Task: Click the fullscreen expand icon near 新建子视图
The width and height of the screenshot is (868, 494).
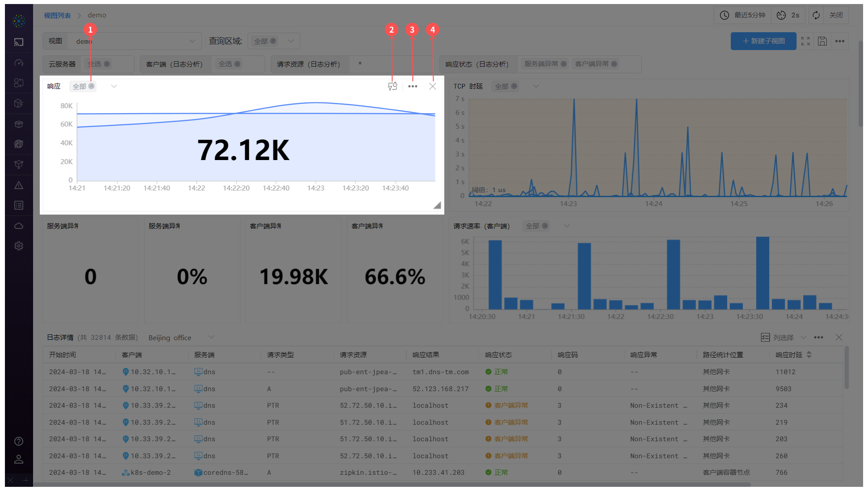Action: 806,41
